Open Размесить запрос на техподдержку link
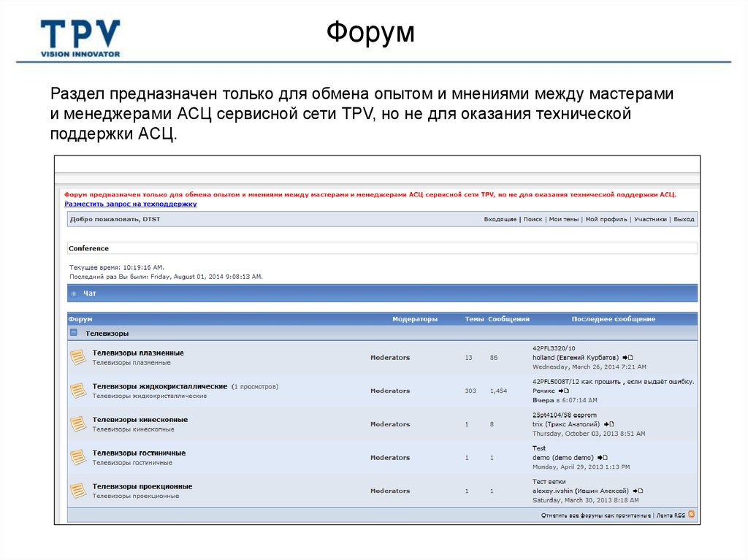Screen dimensions: 748x560 pyautogui.click(x=131, y=204)
